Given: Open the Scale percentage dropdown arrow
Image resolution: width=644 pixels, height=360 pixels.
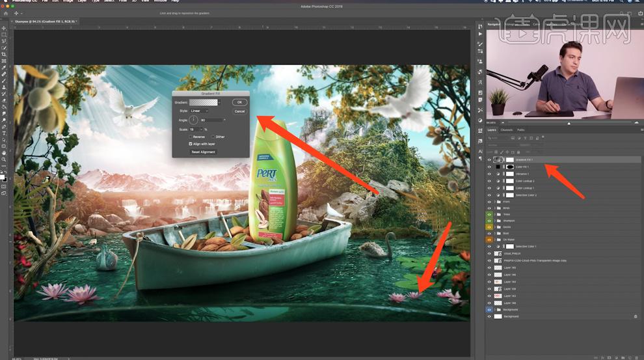Looking at the screenshot, I should pos(201,130).
